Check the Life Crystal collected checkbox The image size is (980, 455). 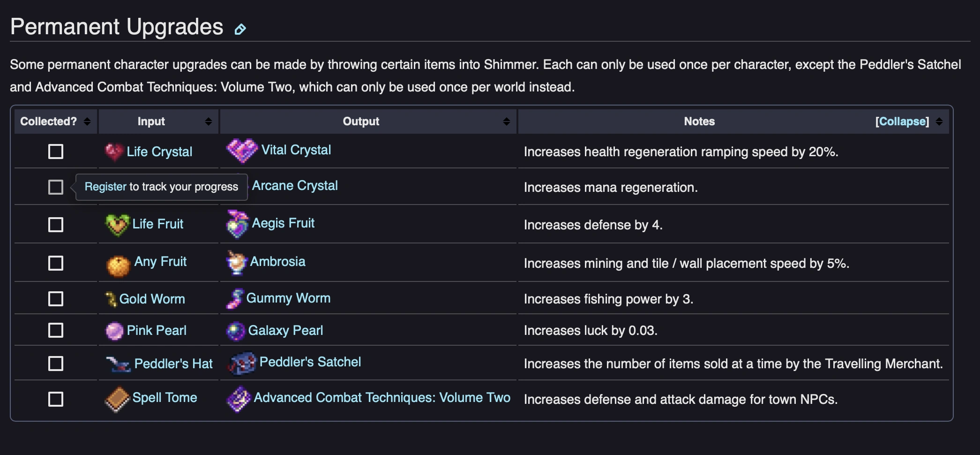click(56, 152)
